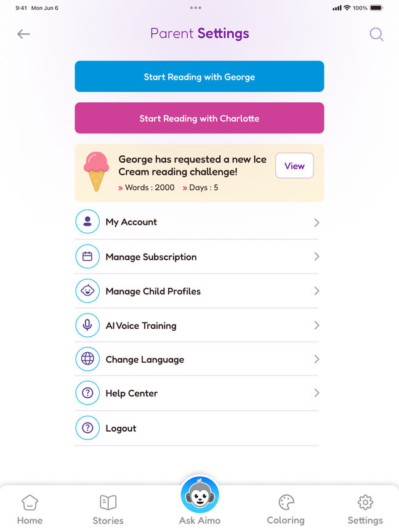The image size is (399, 532).
Task: Tap the My Account person icon
Action: (87, 222)
